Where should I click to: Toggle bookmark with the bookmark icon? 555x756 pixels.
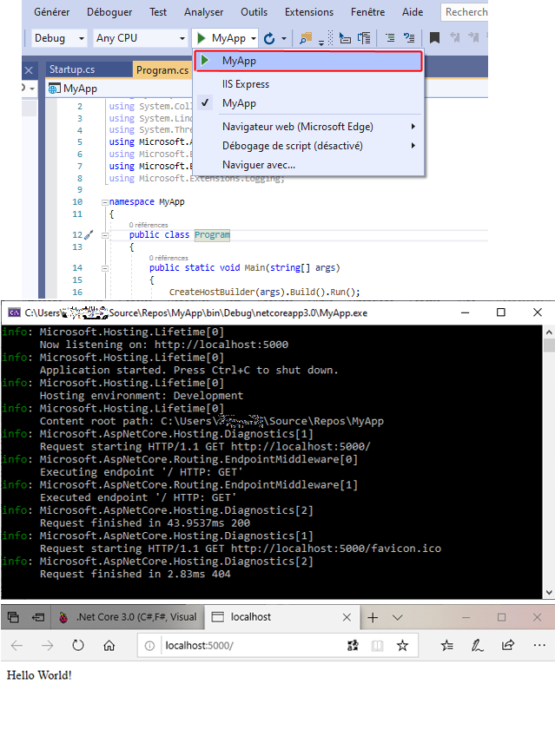(434, 38)
